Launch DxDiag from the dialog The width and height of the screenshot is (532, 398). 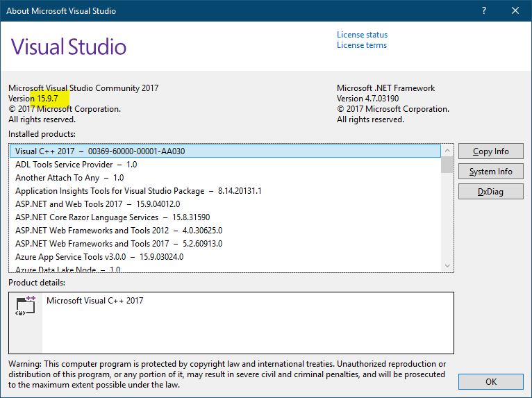click(490, 192)
